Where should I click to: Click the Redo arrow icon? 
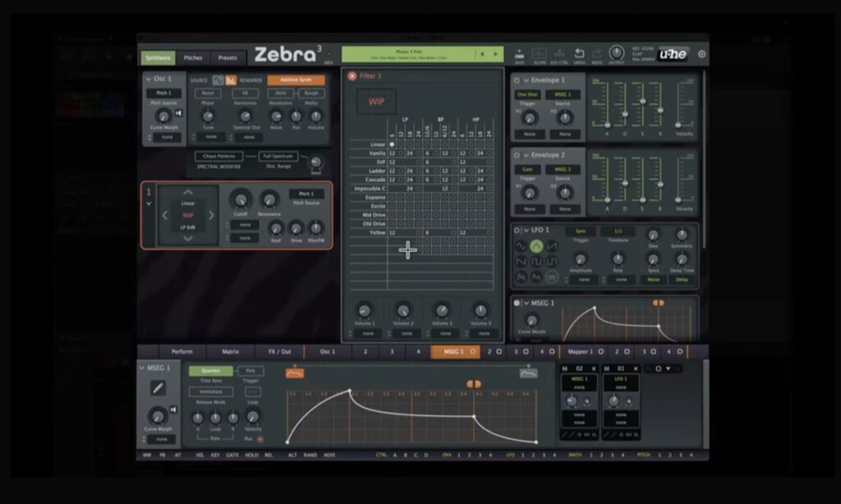(596, 53)
